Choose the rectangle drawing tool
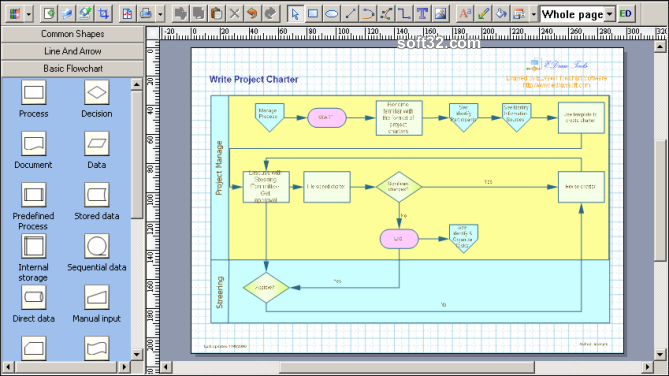This screenshot has height=376, width=669. coord(313,14)
